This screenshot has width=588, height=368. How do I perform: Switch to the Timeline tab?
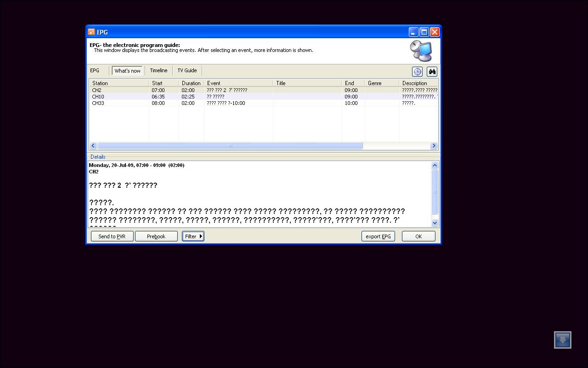tap(158, 70)
